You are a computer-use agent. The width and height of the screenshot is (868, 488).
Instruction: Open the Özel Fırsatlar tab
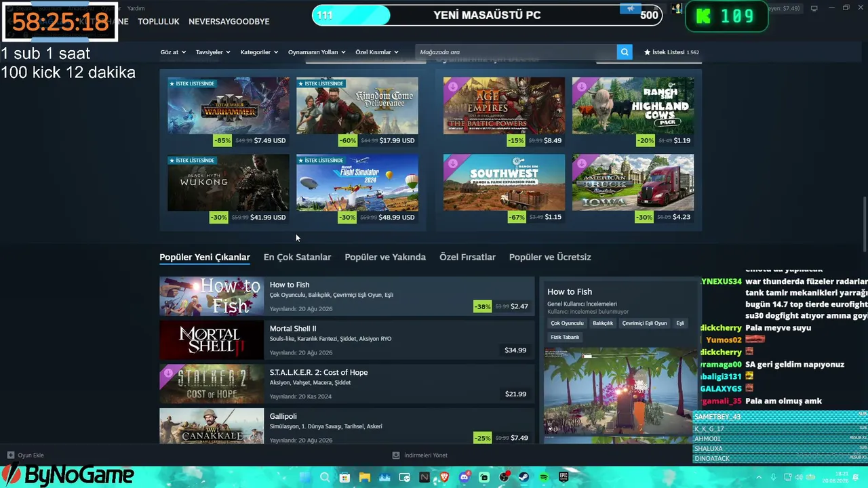[x=467, y=257]
